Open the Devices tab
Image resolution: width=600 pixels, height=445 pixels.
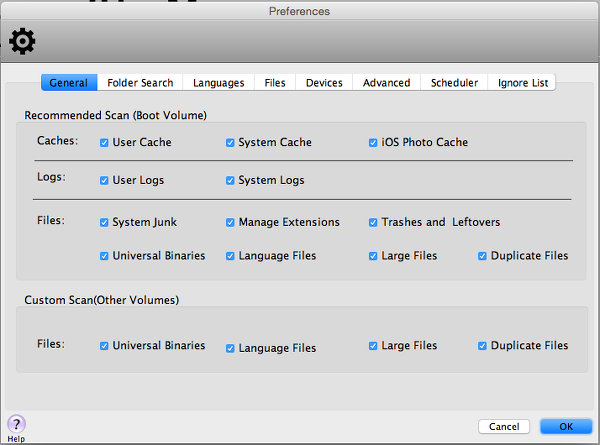coord(324,83)
